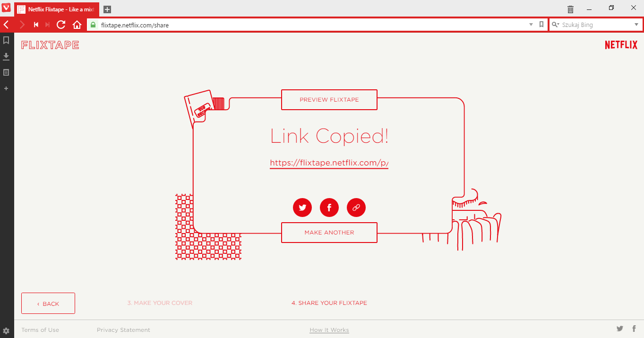Share Flixtape on Twitter round icon
The height and width of the screenshot is (338, 644).
(x=302, y=208)
